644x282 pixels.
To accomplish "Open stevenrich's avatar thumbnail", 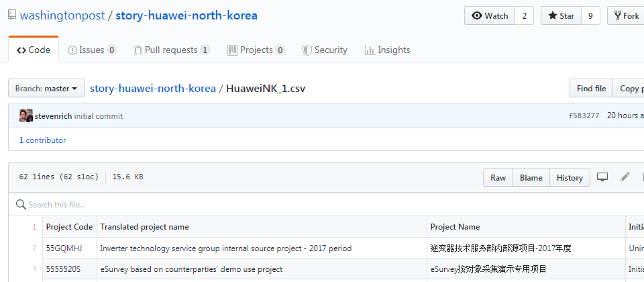I will (x=26, y=115).
